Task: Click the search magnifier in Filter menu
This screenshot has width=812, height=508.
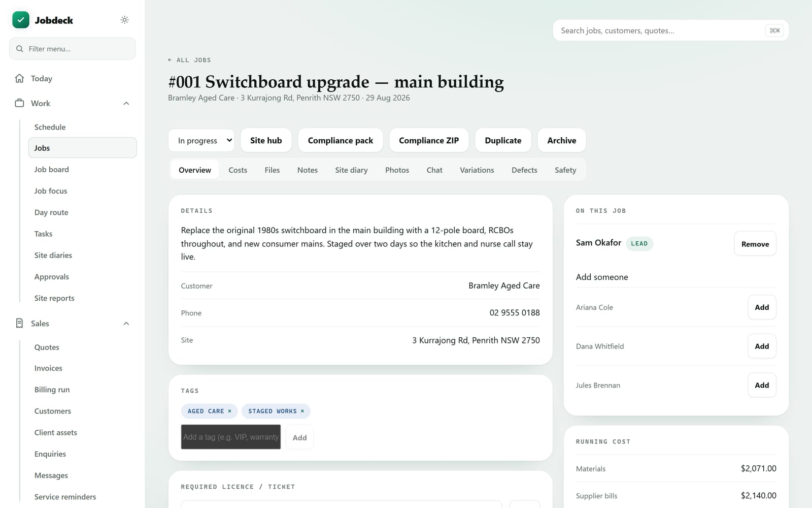Action: (x=20, y=49)
